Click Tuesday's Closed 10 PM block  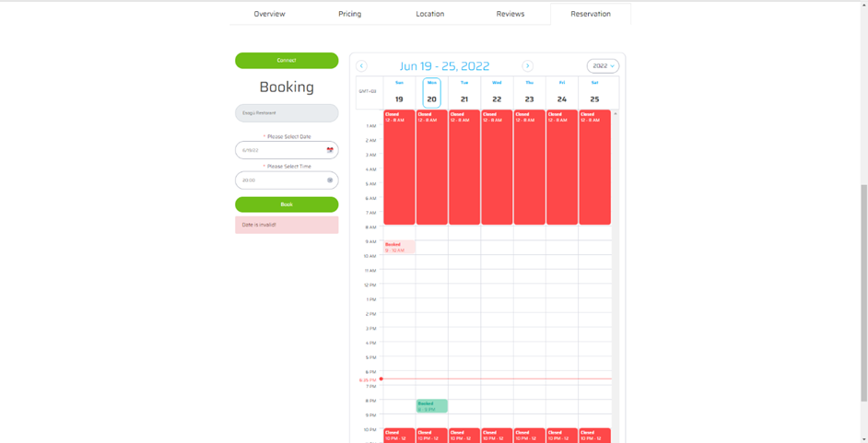click(x=464, y=436)
